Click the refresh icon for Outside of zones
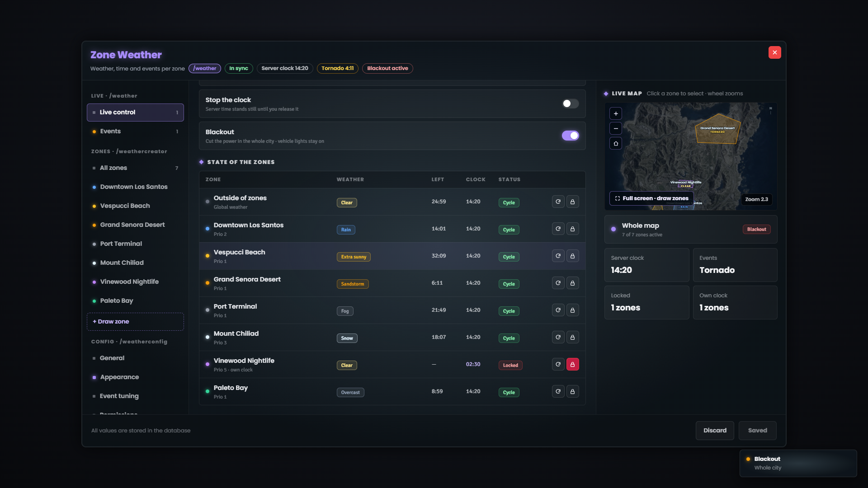Screen dimensions: 868x488 (x=558, y=202)
